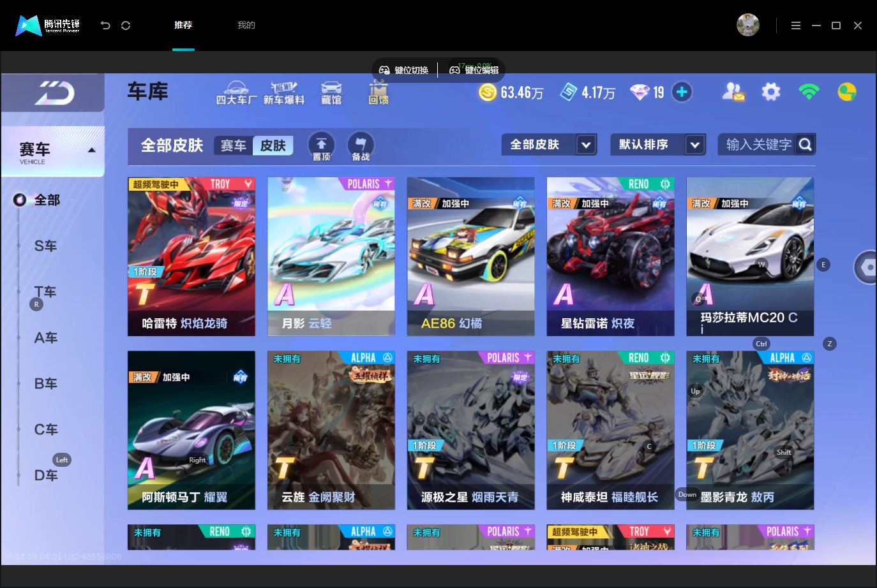Image resolution: width=877 pixels, height=588 pixels.
Task: Click the 键位编辑 button
Action: point(474,70)
